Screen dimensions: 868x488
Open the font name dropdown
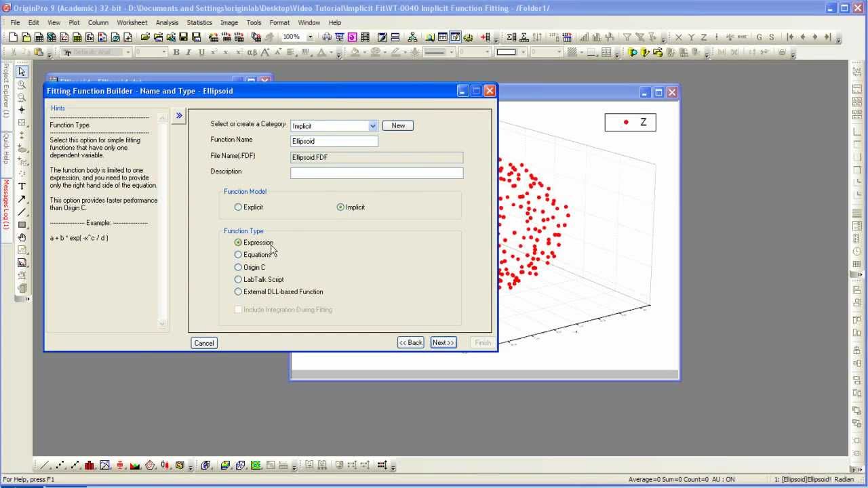[x=127, y=52]
